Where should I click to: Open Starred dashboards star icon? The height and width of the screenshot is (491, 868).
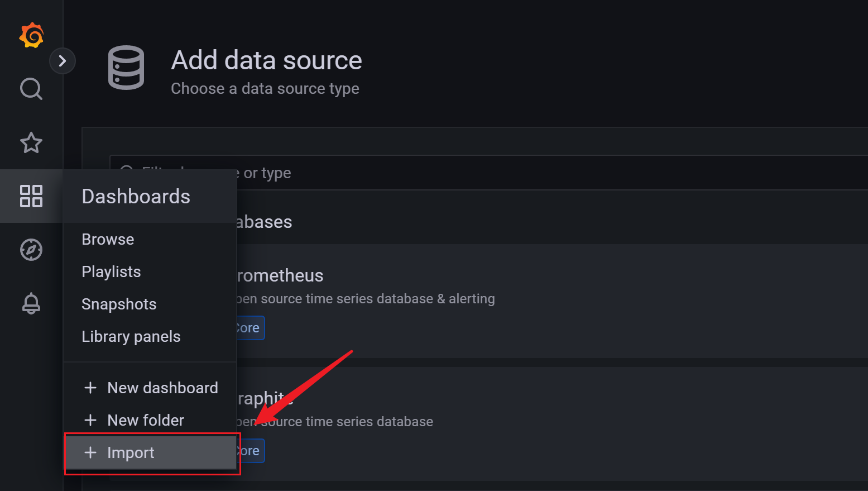(31, 142)
